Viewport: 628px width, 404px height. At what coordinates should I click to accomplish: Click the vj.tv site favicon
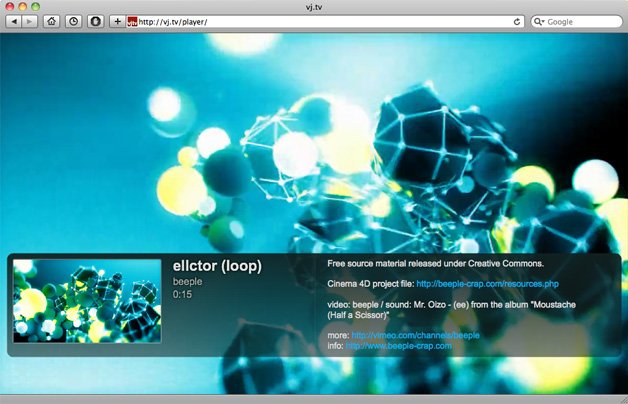pyautogui.click(x=132, y=21)
